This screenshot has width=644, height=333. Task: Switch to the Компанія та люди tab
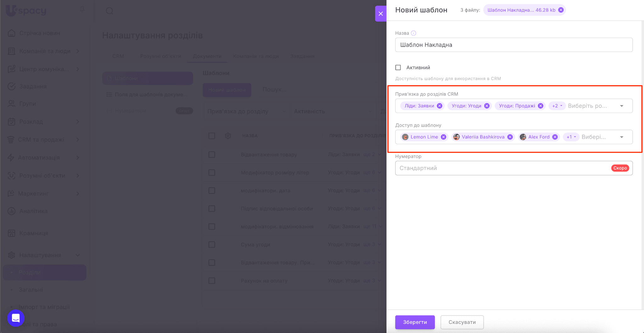tap(256, 56)
